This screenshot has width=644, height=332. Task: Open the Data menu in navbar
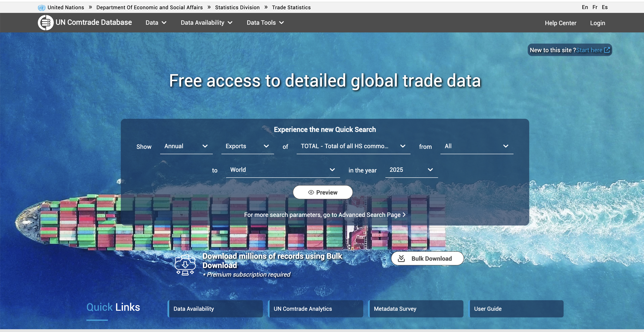pyautogui.click(x=156, y=23)
